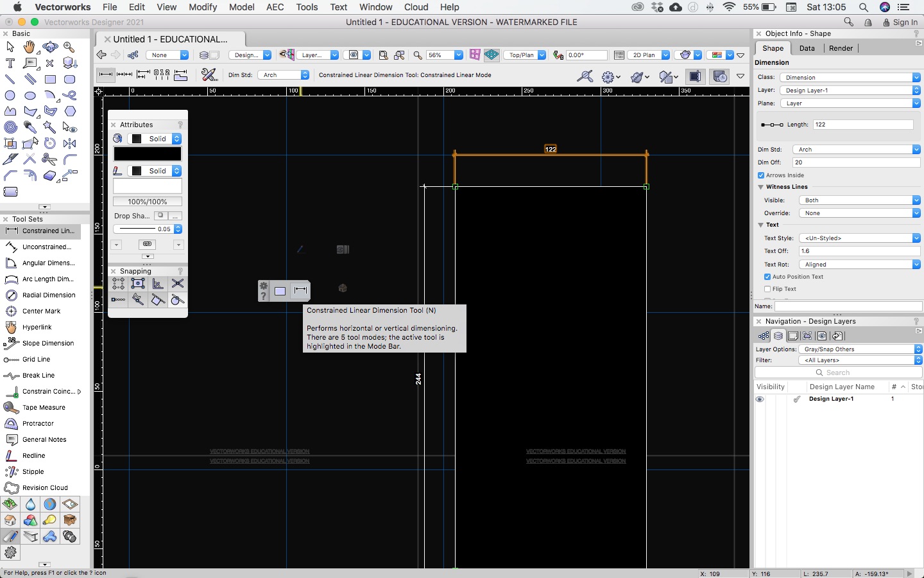Open the Witness Lines Visible dropdown
The image size is (924, 578).
pos(860,200)
